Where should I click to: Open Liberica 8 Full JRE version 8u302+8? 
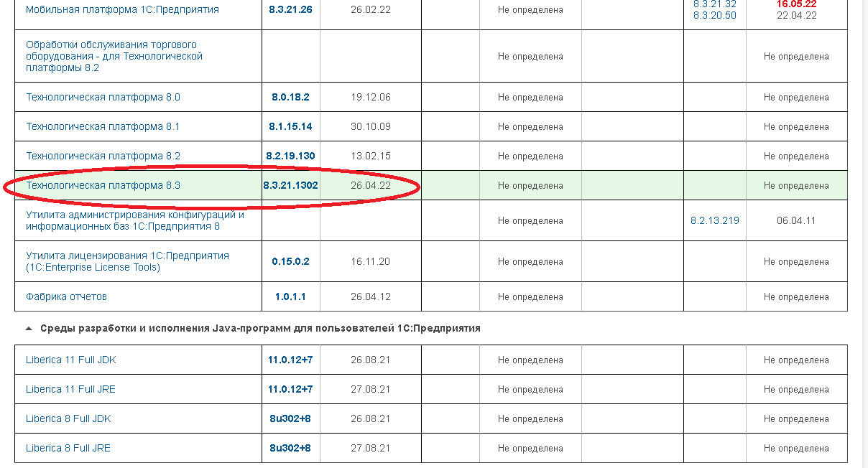pos(290,448)
